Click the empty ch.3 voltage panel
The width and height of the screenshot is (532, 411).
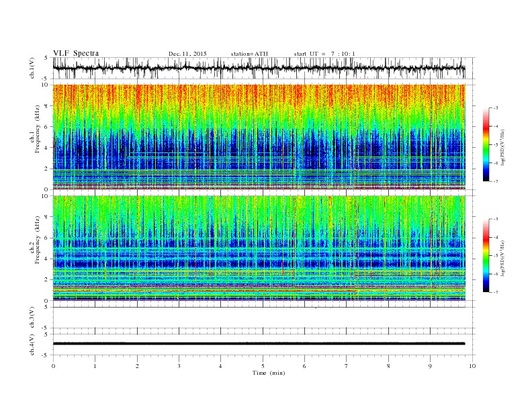pyautogui.click(x=263, y=318)
